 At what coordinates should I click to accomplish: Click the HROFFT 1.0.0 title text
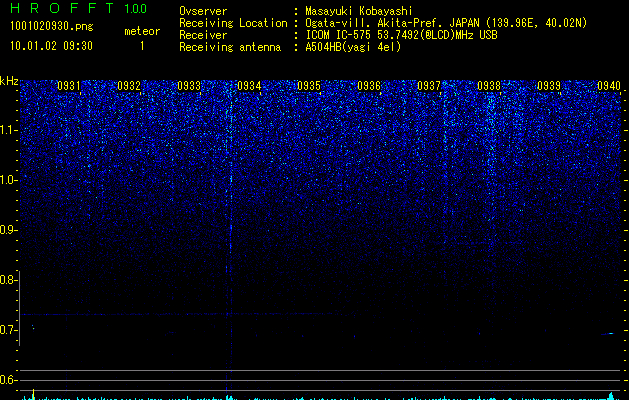pos(79,8)
